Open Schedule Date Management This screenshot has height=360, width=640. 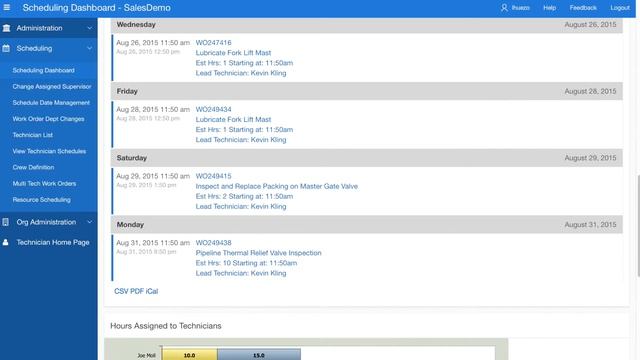click(x=51, y=103)
